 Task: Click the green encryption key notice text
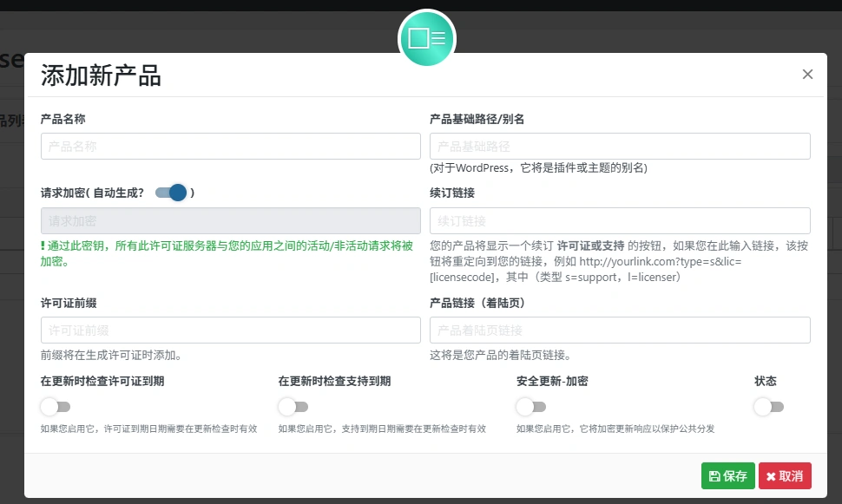227,253
